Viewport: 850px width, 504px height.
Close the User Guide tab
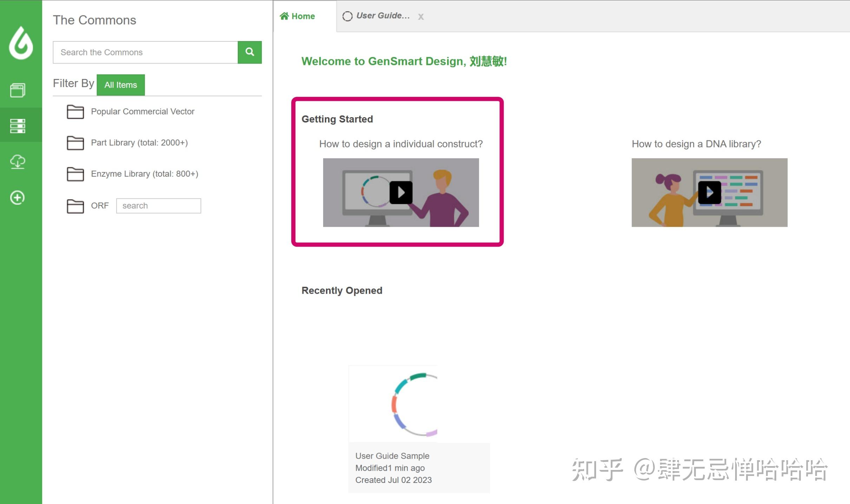click(421, 17)
